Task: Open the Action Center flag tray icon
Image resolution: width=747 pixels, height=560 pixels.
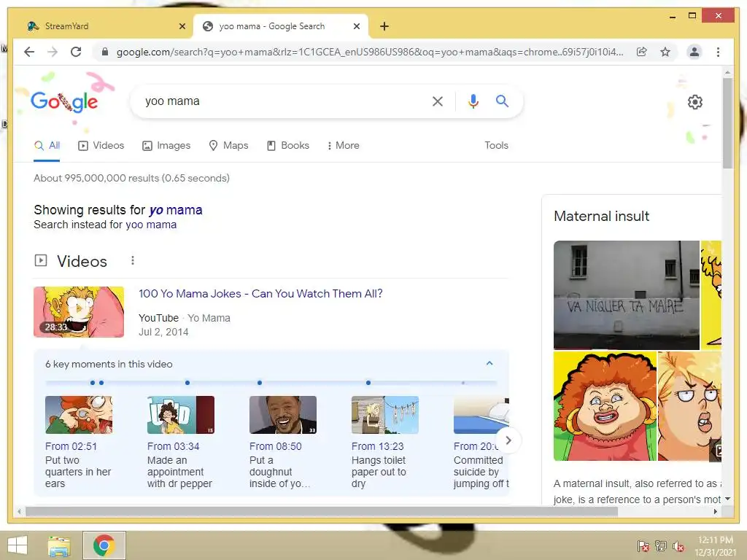Action: (643, 546)
